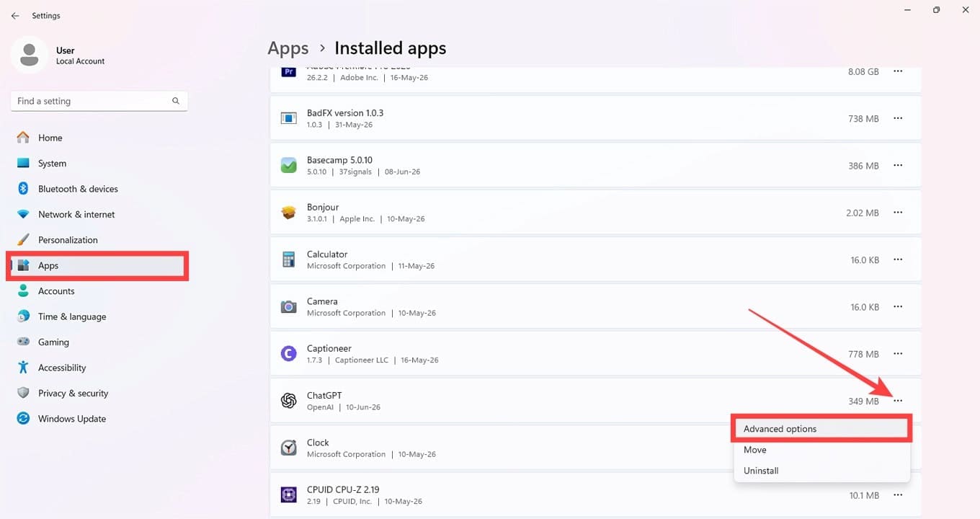The height and width of the screenshot is (519, 980).
Task: Click the search magnifier icon in Find a setting
Action: click(x=176, y=101)
